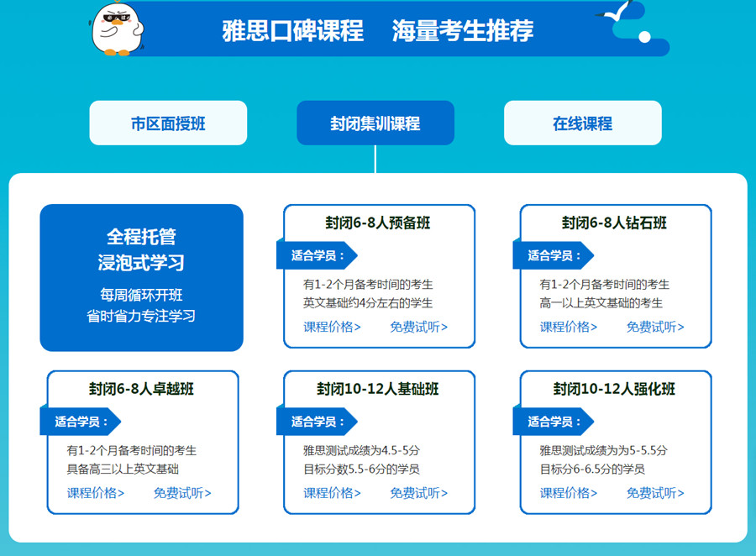
Task: Click the 封闭6-8人预备班 card title
Action: [x=378, y=223]
